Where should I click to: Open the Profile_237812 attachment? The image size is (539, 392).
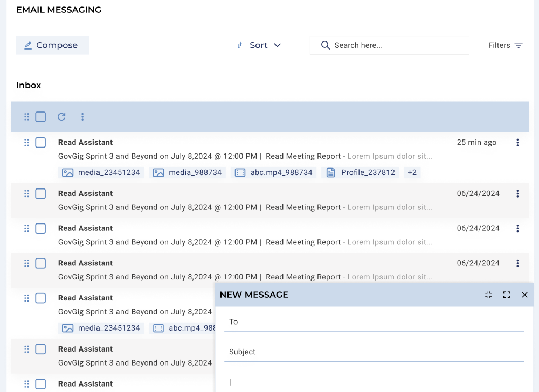(361, 173)
